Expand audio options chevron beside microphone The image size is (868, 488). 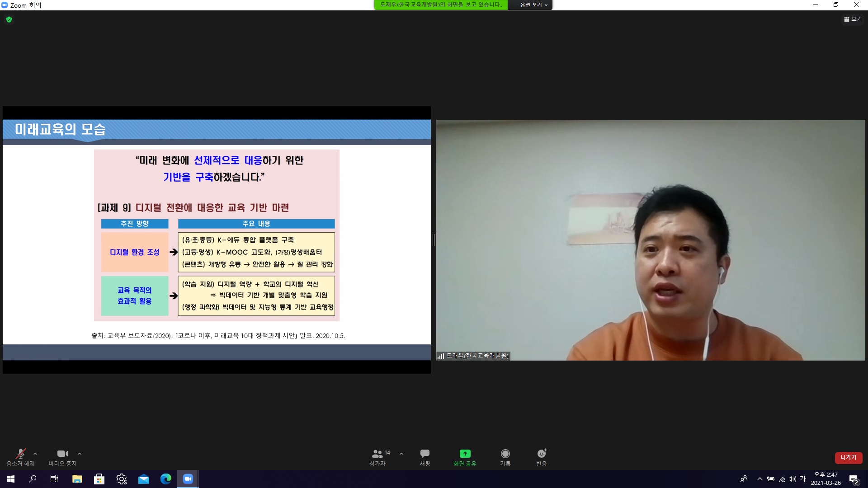pos(35,454)
